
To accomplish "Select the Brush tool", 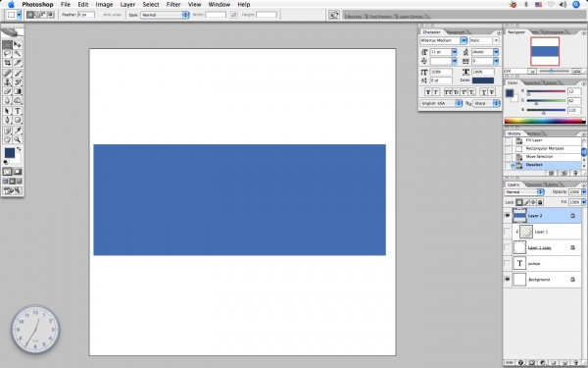I will pos(18,74).
